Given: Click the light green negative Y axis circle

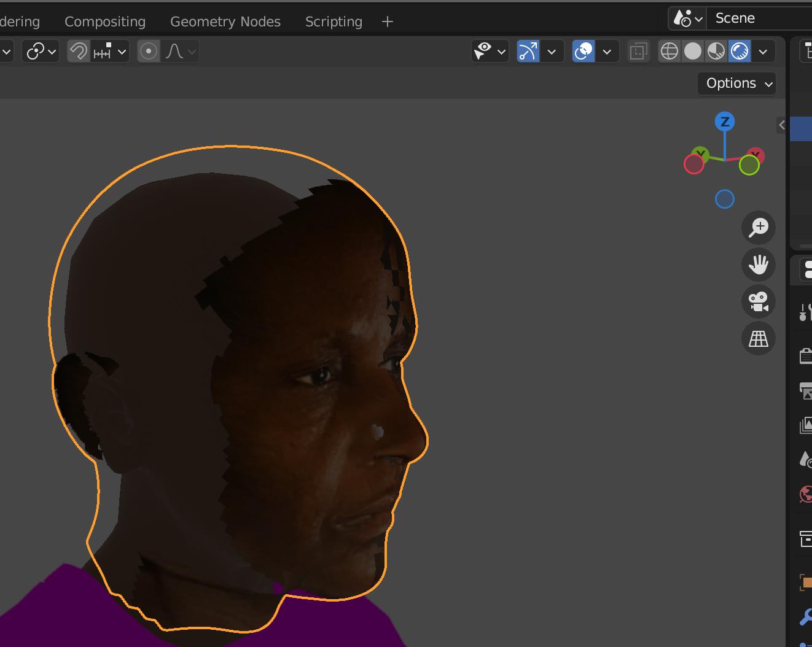Looking at the screenshot, I should (749, 165).
